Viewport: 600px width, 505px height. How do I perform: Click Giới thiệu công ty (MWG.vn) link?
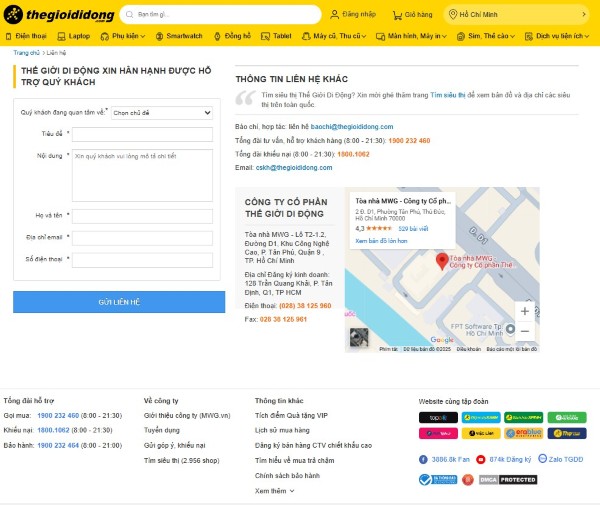pyautogui.click(x=187, y=415)
